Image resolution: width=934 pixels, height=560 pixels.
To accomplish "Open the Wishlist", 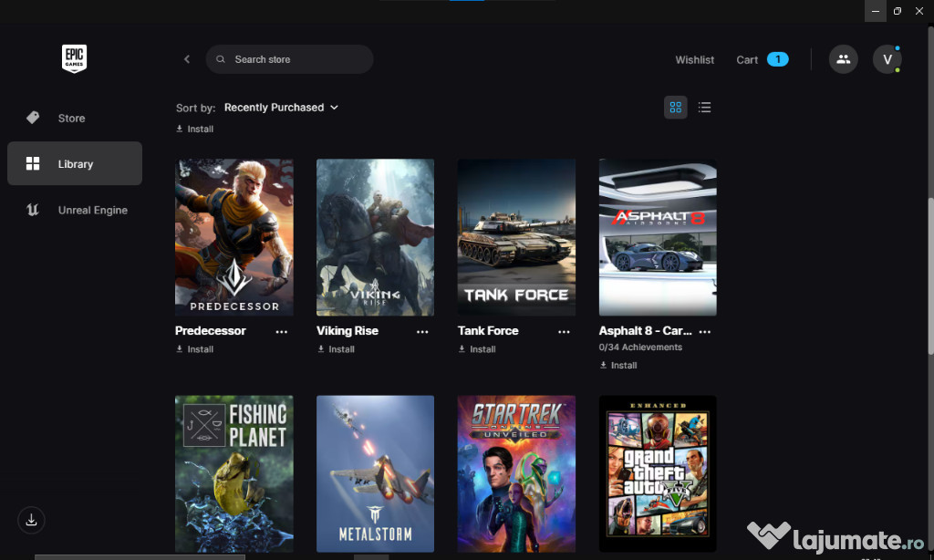I will 694,59.
